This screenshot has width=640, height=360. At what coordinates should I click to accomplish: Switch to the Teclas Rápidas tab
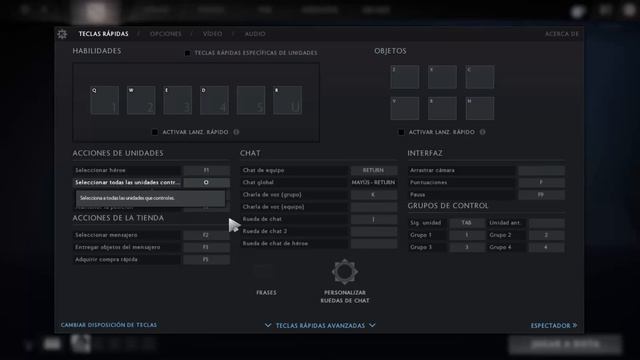pyautogui.click(x=103, y=34)
